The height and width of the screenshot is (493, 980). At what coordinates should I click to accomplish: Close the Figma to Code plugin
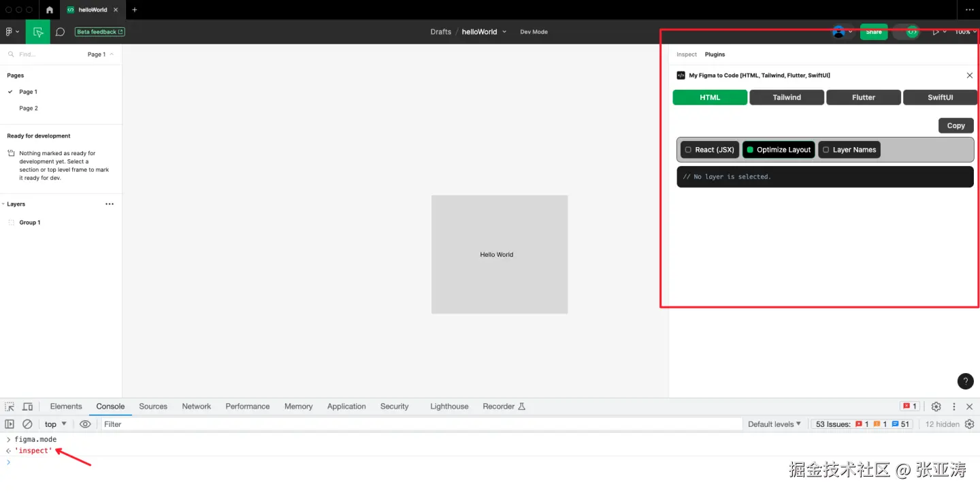[x=970, y=76]
